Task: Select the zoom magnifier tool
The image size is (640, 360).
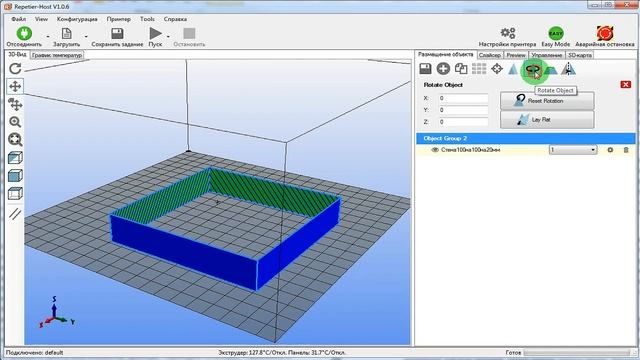Action: point(15,122)
